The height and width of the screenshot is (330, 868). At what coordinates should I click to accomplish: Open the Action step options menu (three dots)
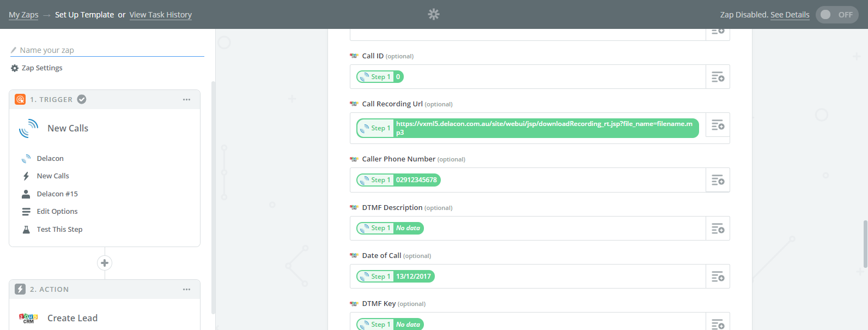pyautogui.click(x=187, y=290)
